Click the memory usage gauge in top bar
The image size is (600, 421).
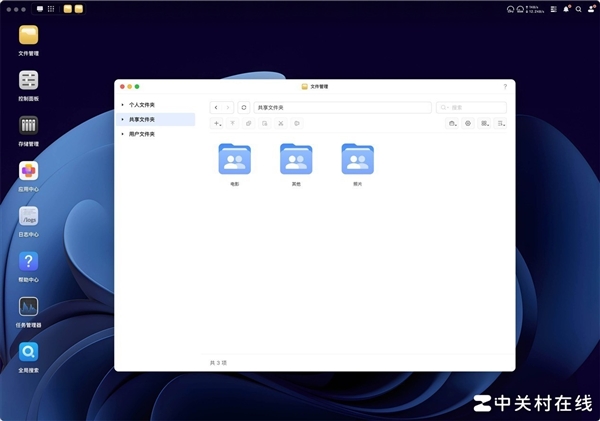[x=520, y=9]
